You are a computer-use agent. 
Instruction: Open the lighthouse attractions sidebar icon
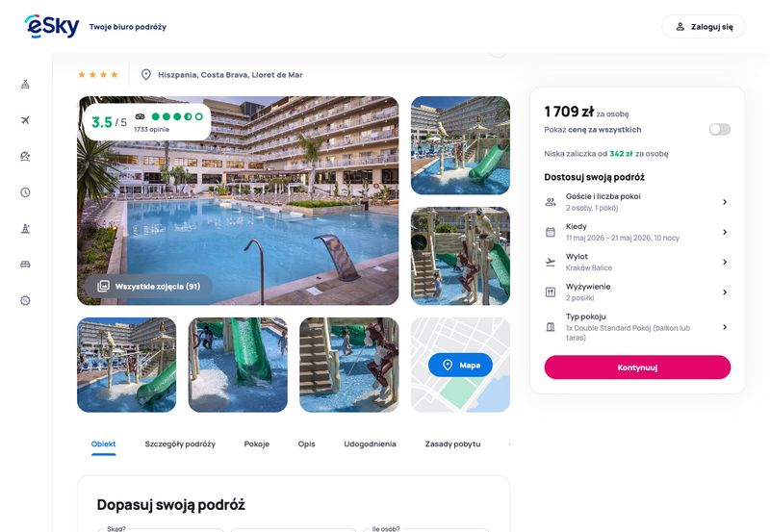click(x=26, y=228)
